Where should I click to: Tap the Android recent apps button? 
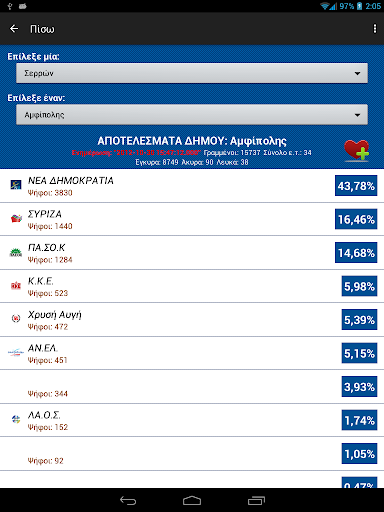256,500
